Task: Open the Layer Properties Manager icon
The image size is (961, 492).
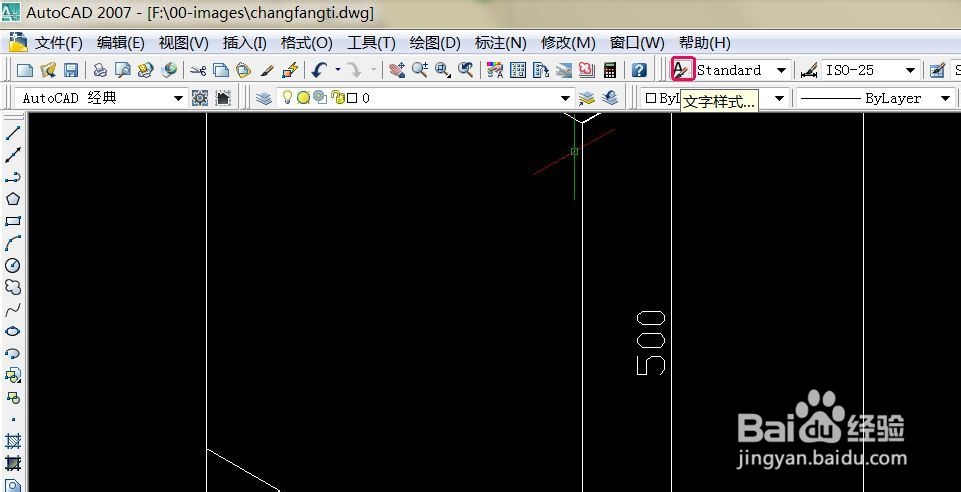Action: [264, 98]
